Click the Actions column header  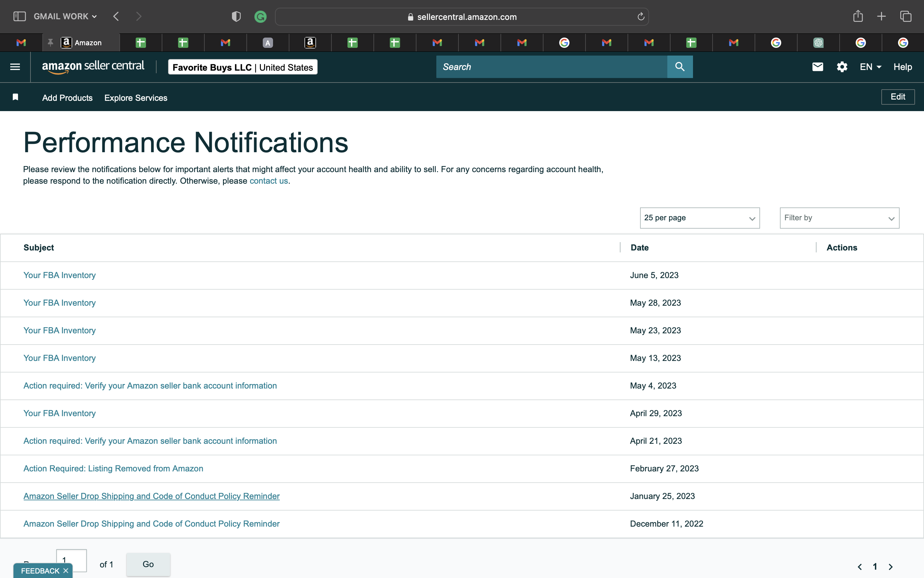[x=842, y=248]
